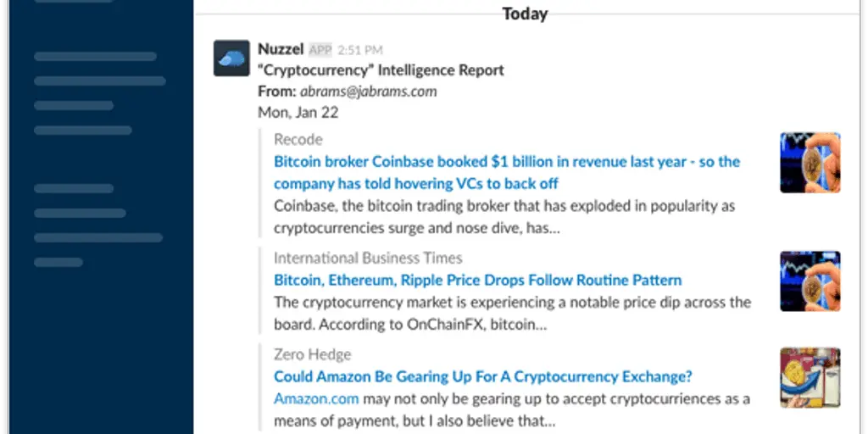The height and width of the screenshot is (434, 868).
Task: Click the abrams@jabrams.com email address
Action: pyautogui.click(x=369, y=92)
